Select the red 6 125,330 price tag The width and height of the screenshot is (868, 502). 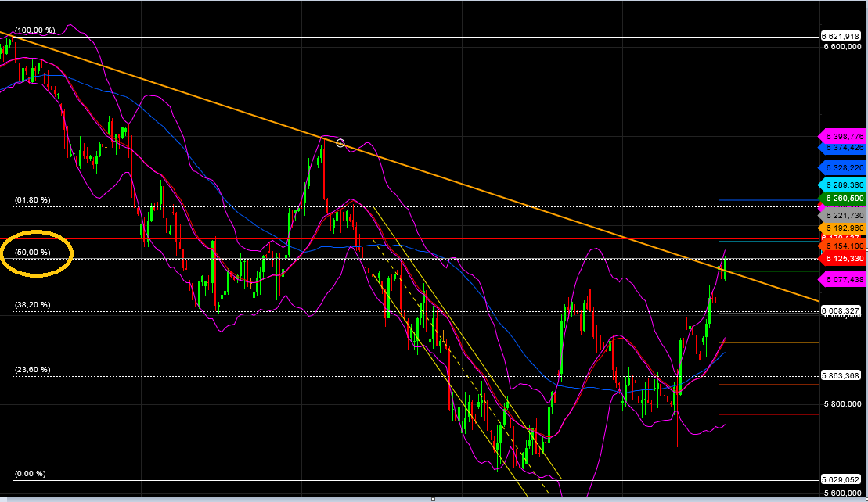click(842, 259)
